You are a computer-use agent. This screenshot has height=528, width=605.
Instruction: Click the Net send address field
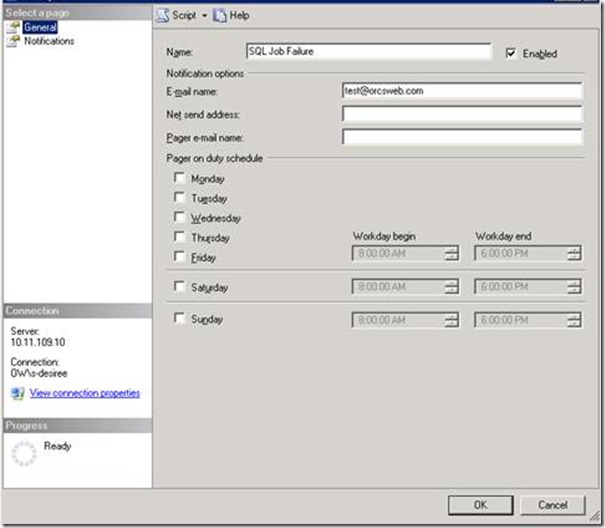tap(461, 114)
